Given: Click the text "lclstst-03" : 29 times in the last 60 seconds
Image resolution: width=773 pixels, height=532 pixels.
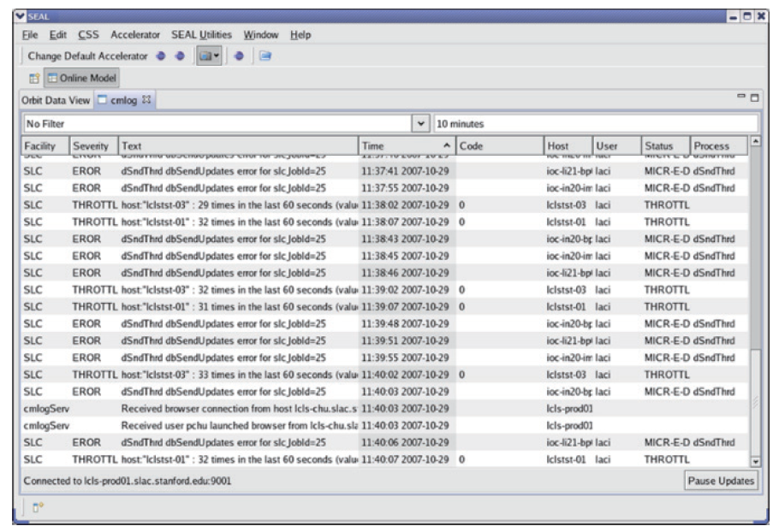Looking at the screenshot, I should tap(238, 205).
